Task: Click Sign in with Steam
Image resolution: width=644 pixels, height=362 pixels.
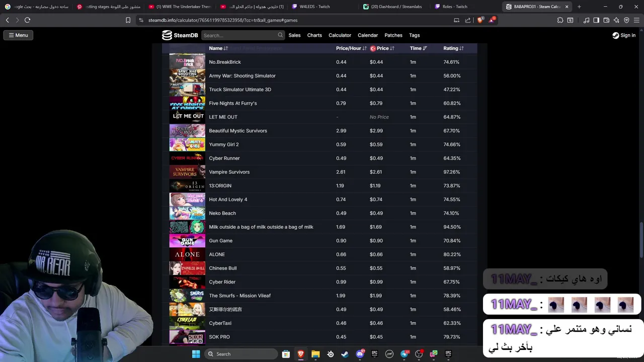Action: click(624, 35)
